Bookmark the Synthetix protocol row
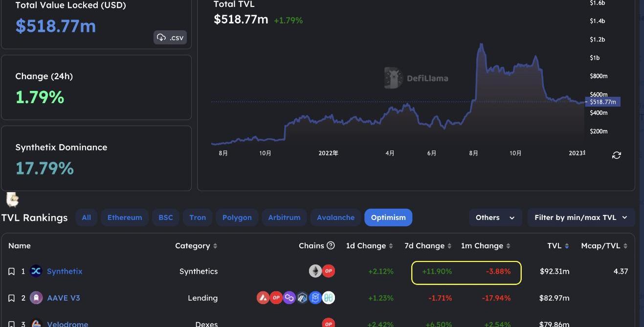Viewport: 644px width, 327px height. point(12,271)
